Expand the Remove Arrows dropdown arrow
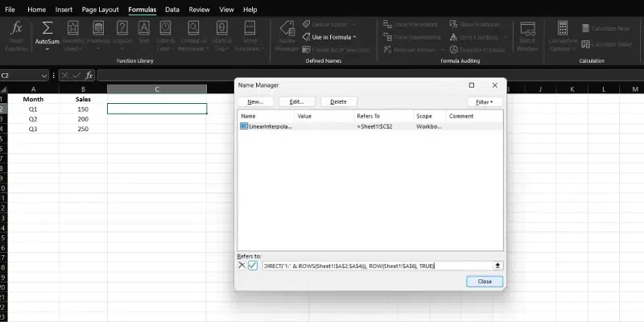 tap(442, 50)
